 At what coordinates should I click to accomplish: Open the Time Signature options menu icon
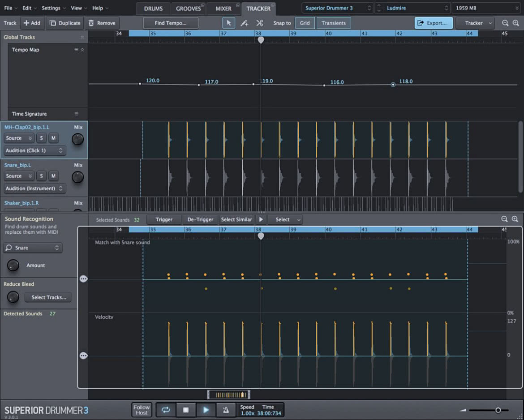pos(76,114)
